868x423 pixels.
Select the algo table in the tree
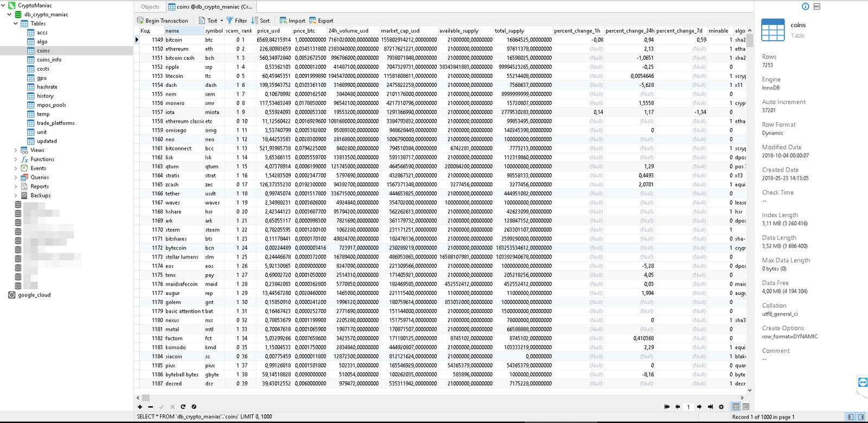[x=42, y=42]
